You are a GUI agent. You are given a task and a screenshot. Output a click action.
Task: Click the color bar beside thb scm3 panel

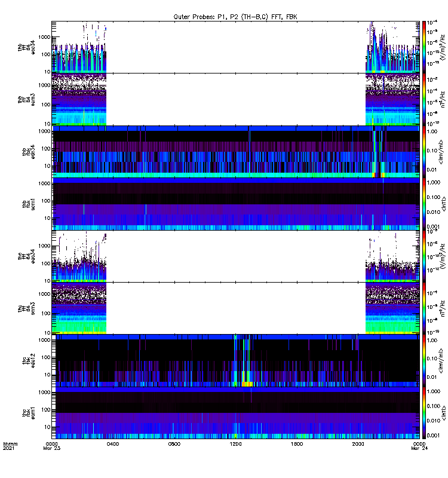[x=424, y=99]
